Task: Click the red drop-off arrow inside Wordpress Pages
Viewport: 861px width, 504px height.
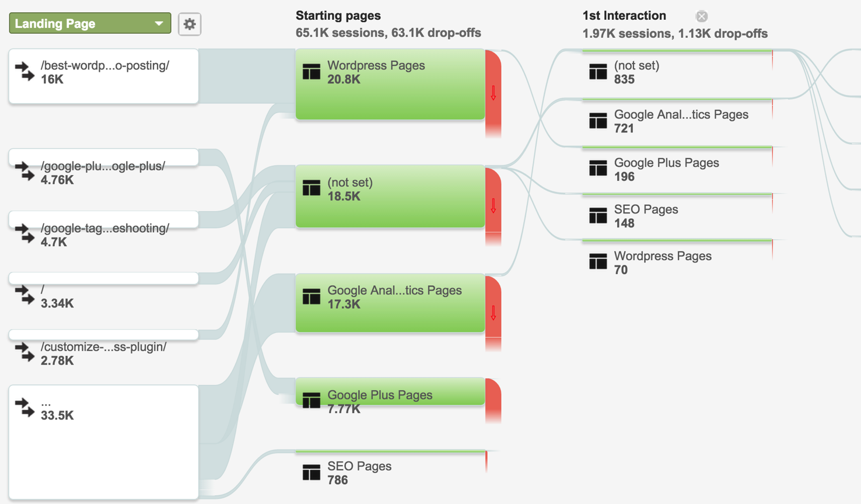Action: click(493, 92)
